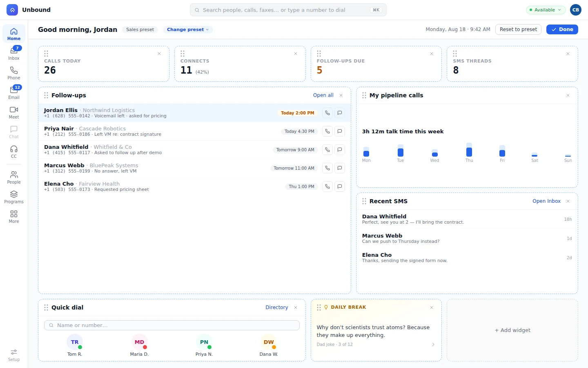This screenshot has width=588, height=368.
Task: Remove the Daily Break widget
Action: [432, 307]
